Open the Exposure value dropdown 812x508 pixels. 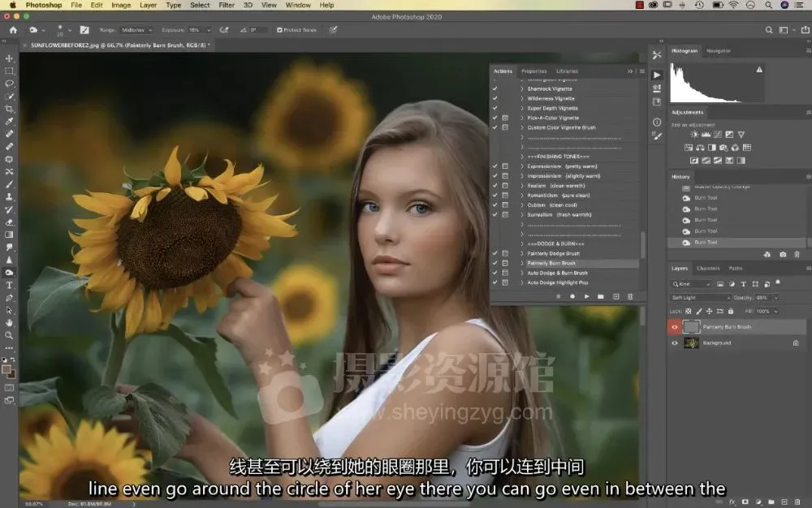pos(209,30)
